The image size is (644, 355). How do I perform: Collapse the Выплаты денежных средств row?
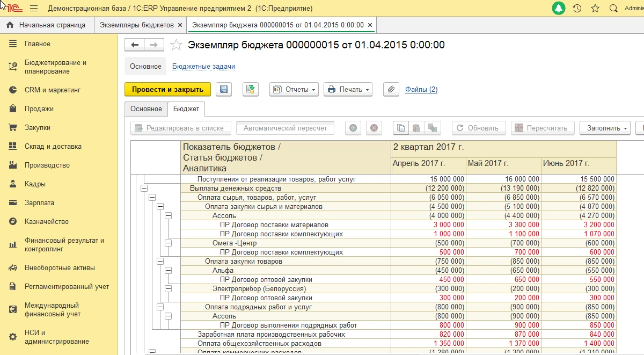pos(144,189)
